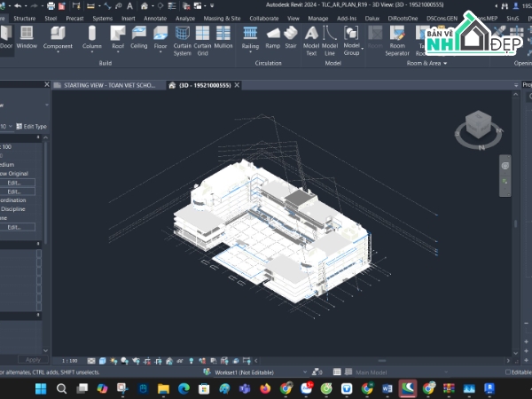Open the Undo history dropdown arrow
This screenshot has height=399, width=532.
point(26,6)
